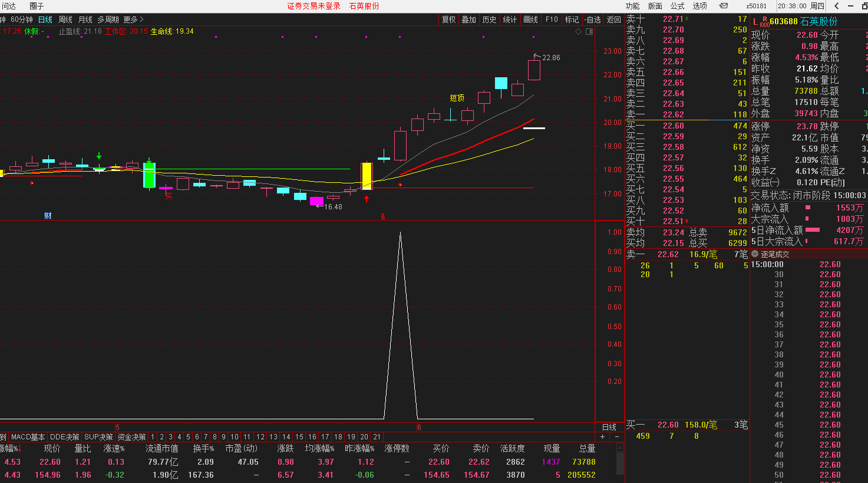Click the 总量 value 73788 in the table
868x483 pixels.
coord(584,462)
